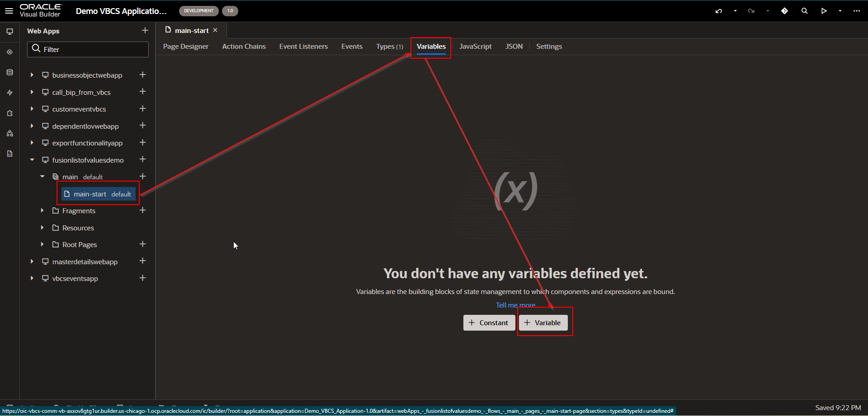Viewport: 868px width, 416px height.
Task: Select exportfunctionalityapp in tree
Action: point(87,143)
